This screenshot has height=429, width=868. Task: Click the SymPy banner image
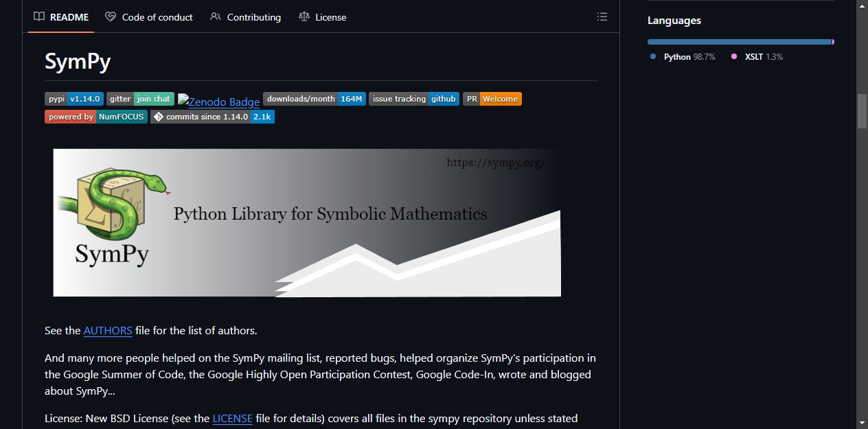point(307,222)
